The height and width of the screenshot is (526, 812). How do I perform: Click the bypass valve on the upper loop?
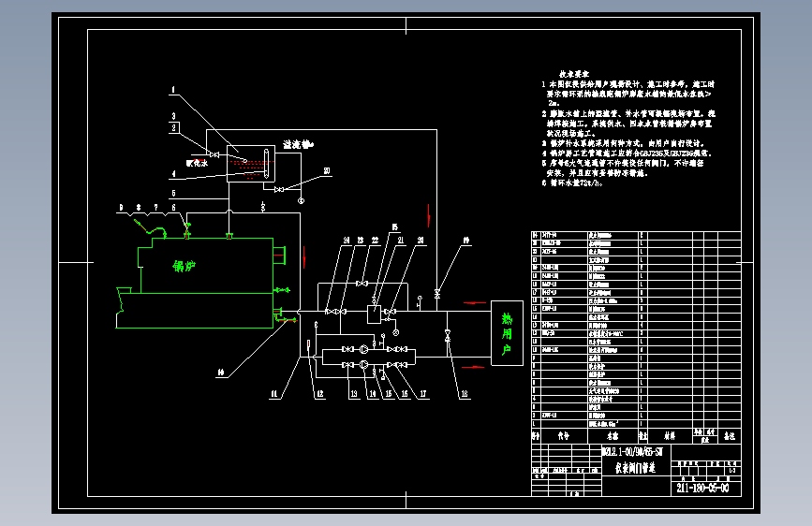(362, 284)
